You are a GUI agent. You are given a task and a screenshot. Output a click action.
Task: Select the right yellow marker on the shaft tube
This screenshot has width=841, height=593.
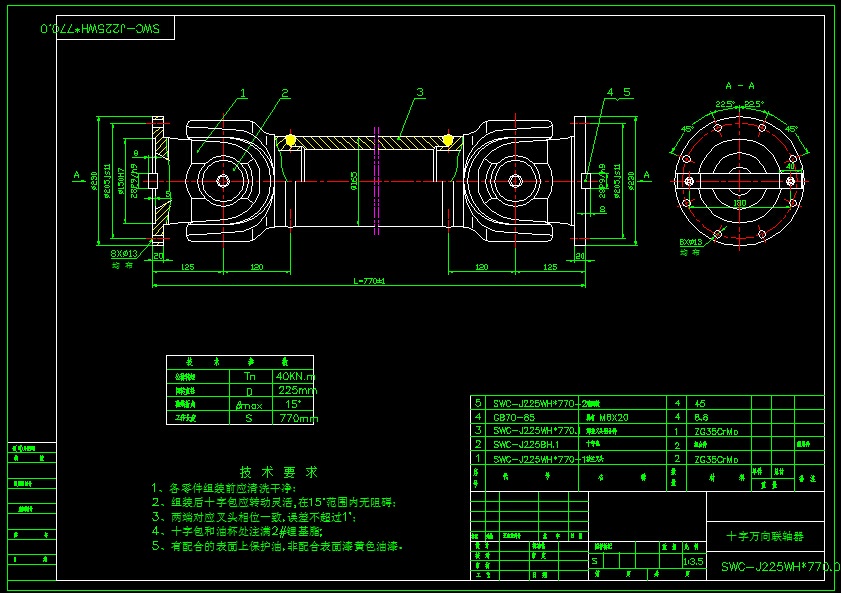pos(448,140)
